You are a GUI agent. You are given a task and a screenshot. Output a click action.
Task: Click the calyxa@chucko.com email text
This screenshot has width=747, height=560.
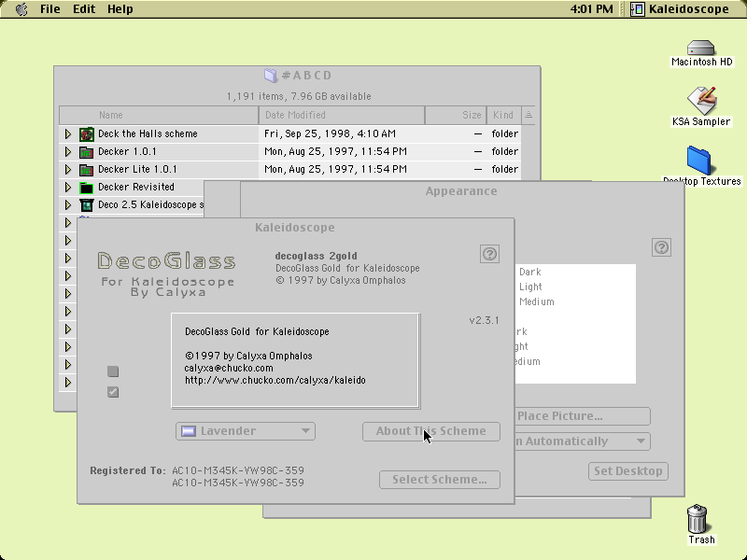coord(229,368)
